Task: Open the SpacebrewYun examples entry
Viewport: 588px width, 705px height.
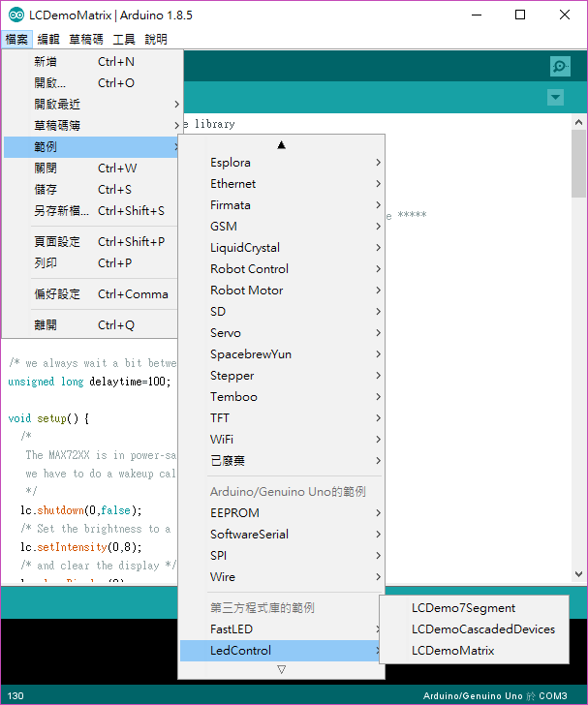Action: pos(282,353)
